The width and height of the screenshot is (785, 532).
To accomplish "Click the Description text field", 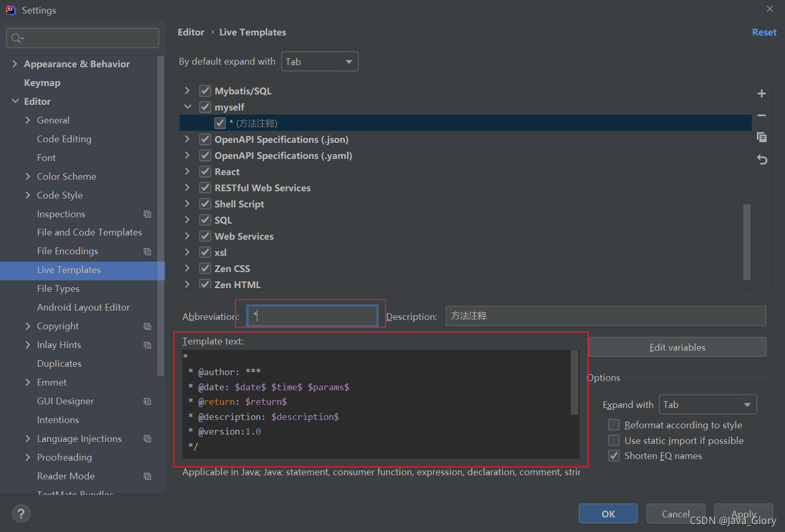I will 605,316.
